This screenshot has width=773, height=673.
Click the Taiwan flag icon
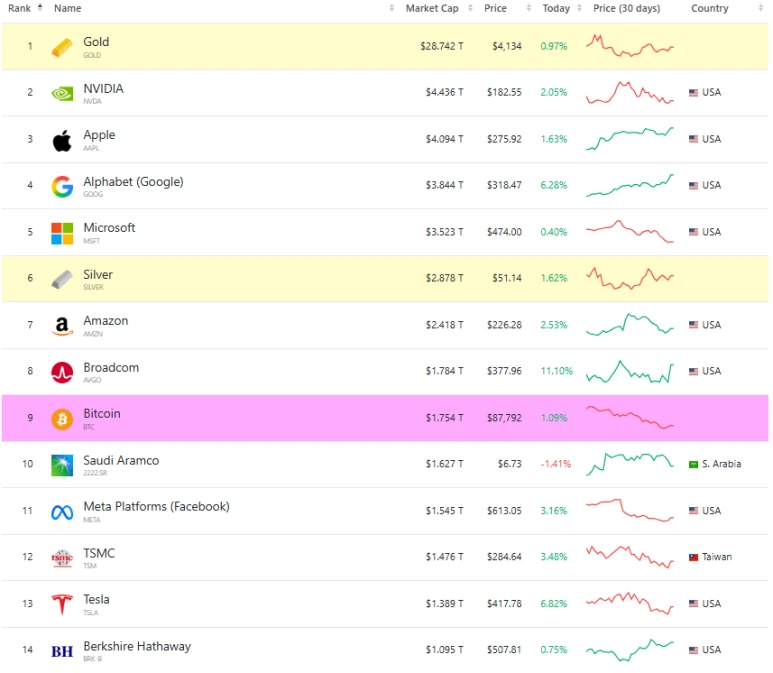click(x=693, y=557)
